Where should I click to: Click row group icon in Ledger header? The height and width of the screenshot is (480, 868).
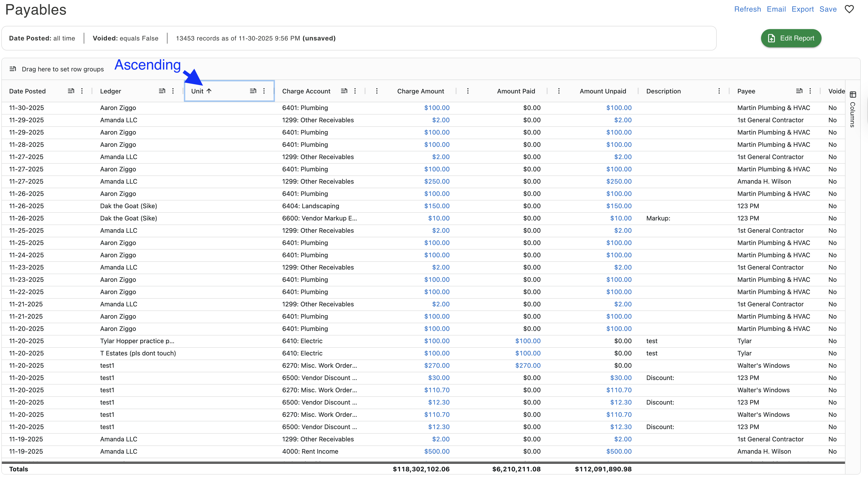162,91
